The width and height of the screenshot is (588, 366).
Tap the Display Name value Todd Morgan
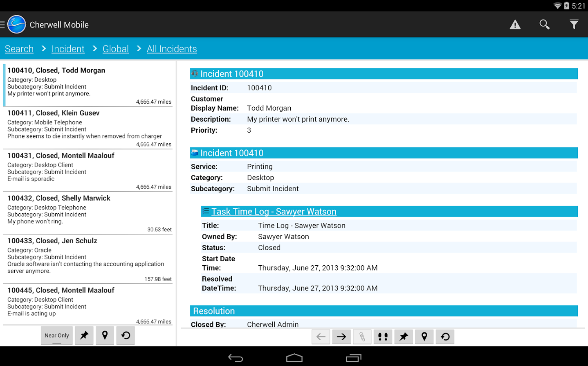pos(269,108)
